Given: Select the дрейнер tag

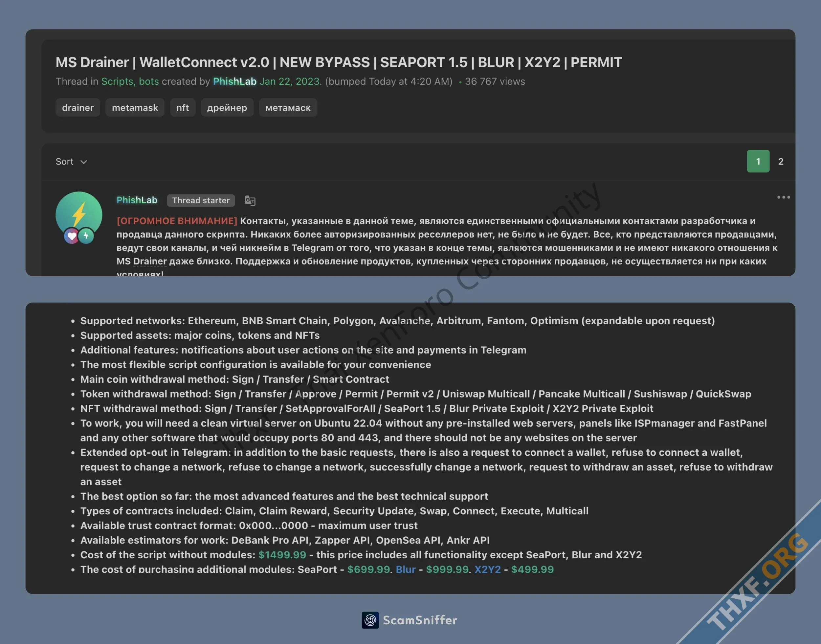Looking at the screenshot, I should 227,108.
